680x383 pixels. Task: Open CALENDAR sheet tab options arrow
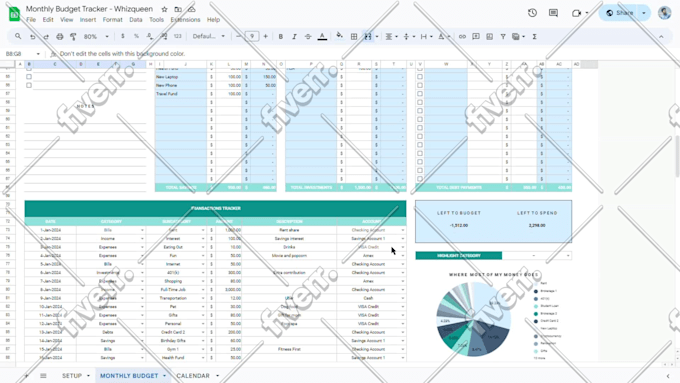[x=217, y=376]
